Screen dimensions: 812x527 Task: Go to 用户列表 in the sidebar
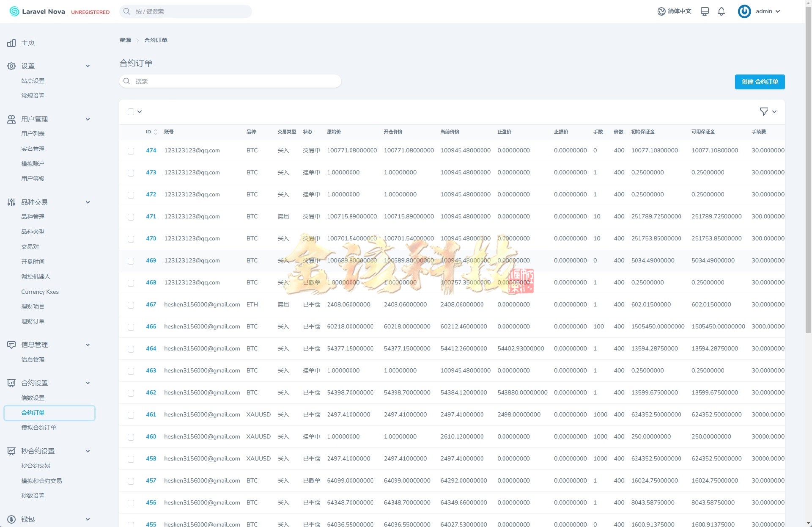[33, 134]
